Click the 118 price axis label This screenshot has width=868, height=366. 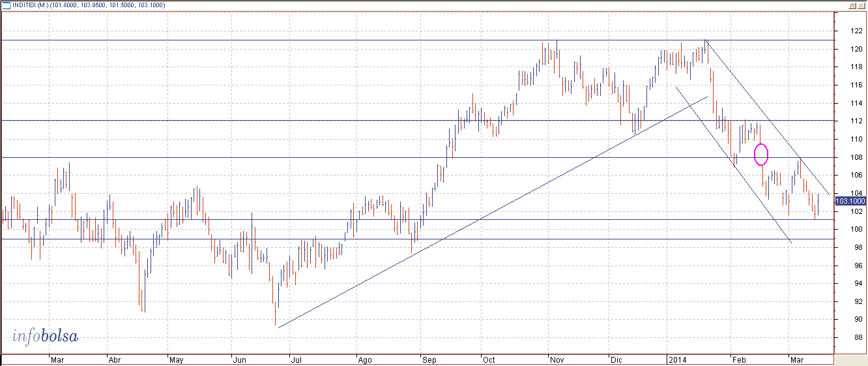click(x=855, y=67)
